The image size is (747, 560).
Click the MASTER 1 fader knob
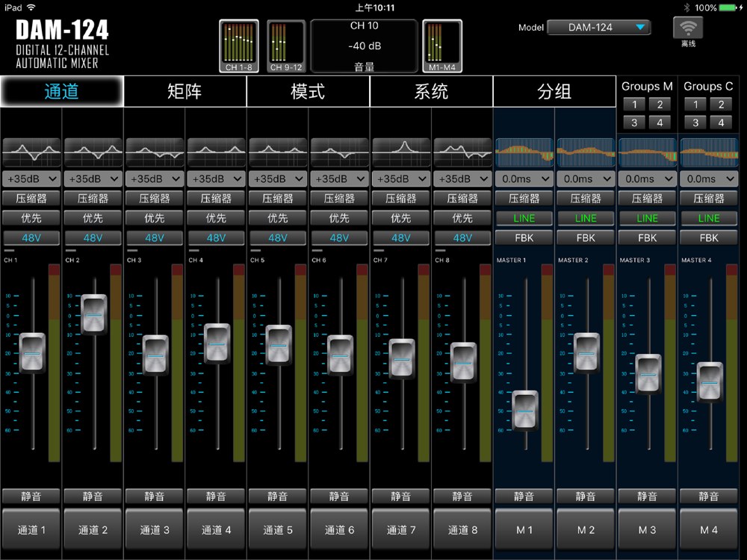[525, 411]
